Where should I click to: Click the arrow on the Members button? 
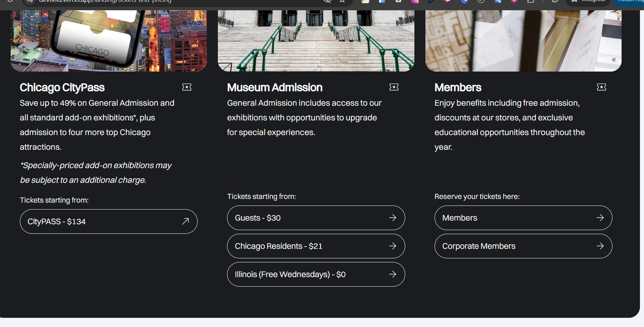coord(600,218)
